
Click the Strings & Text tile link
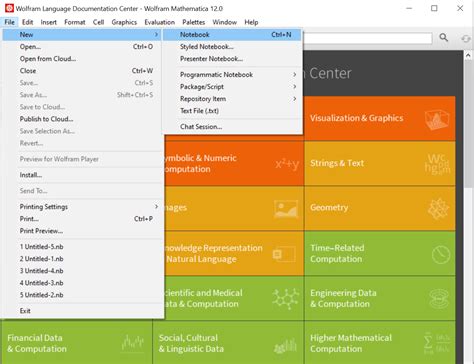337,163
